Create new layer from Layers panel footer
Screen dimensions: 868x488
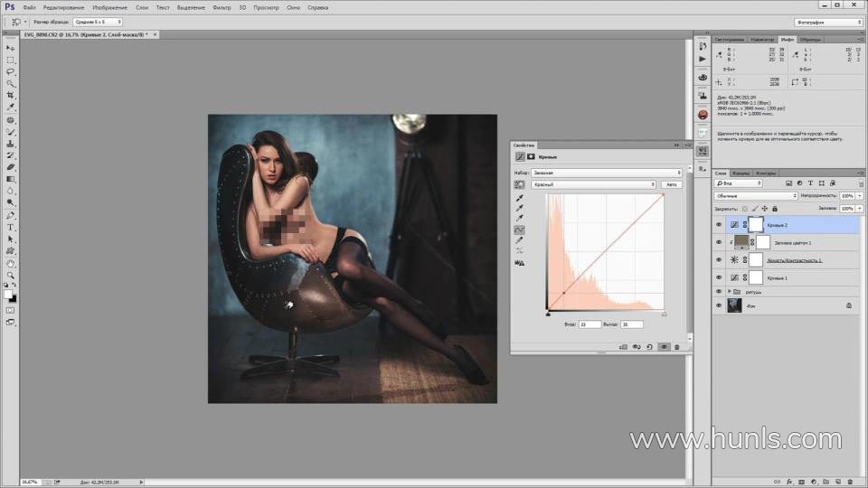pos(837,482)
